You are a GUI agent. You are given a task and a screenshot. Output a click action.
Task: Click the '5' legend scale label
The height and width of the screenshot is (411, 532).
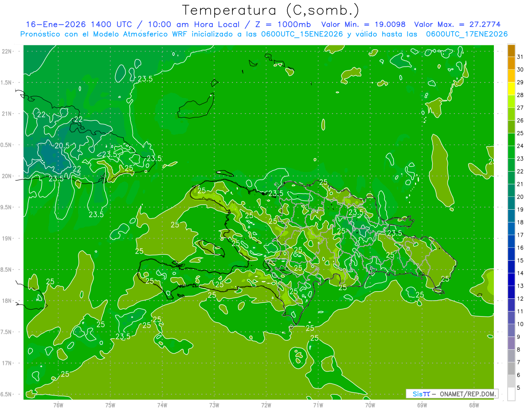pyautogui.click(x=519, y=388)
